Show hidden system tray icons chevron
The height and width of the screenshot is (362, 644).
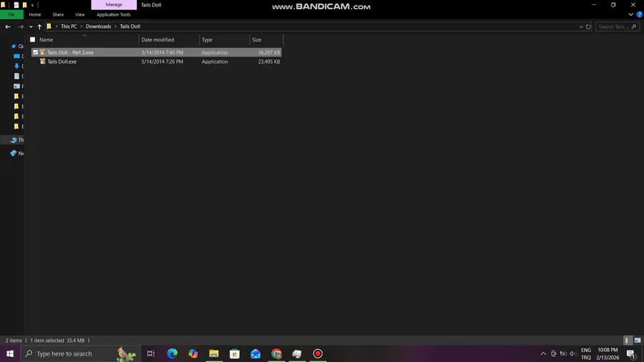[x=543, y=353]
